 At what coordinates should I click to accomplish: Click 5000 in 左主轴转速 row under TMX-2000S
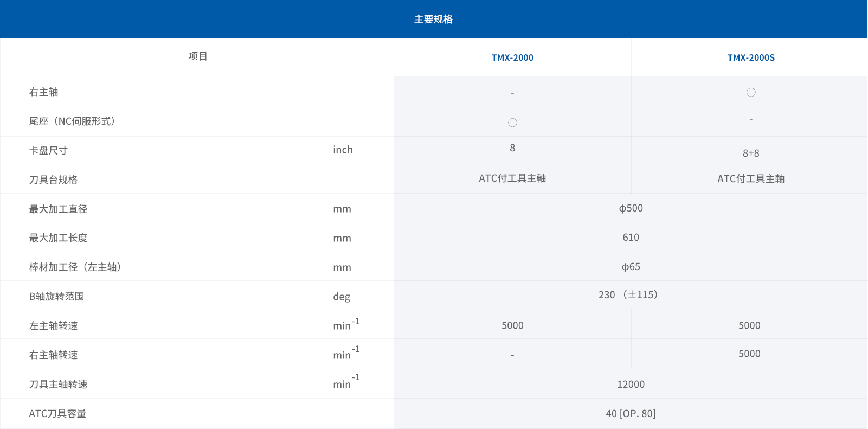749,326
